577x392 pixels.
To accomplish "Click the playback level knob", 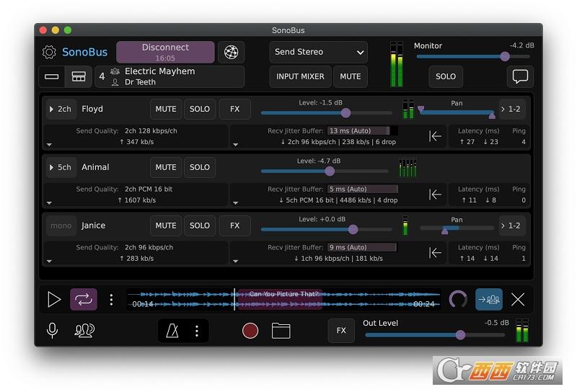I will 458,299.
